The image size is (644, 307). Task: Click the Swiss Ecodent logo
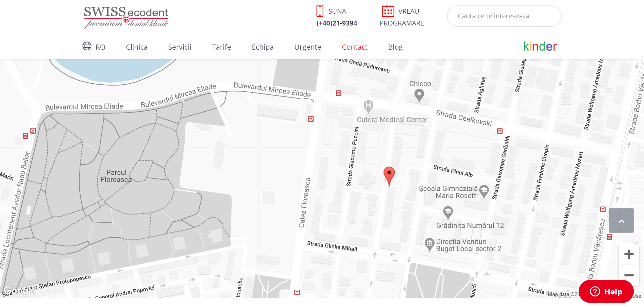tap(126, 17)
